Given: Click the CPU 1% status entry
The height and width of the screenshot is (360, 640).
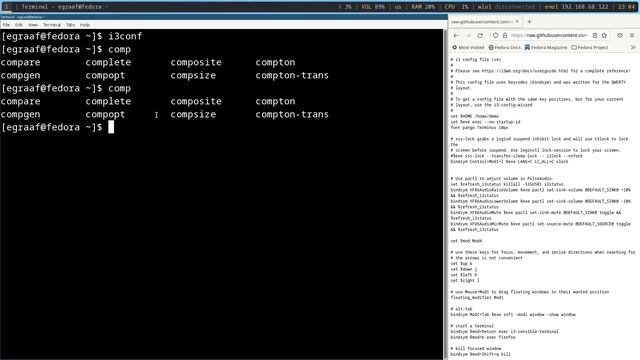Looking at the screenshot, I should click(456, 7).
